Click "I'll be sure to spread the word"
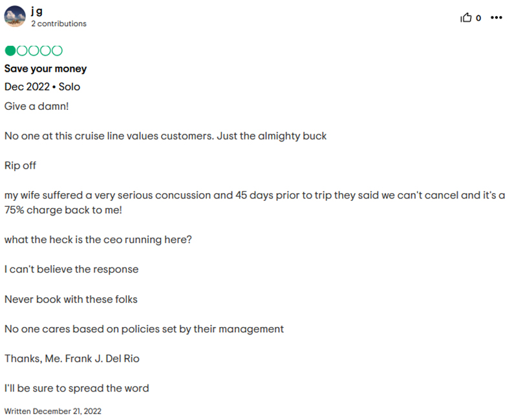 point(77,388)
